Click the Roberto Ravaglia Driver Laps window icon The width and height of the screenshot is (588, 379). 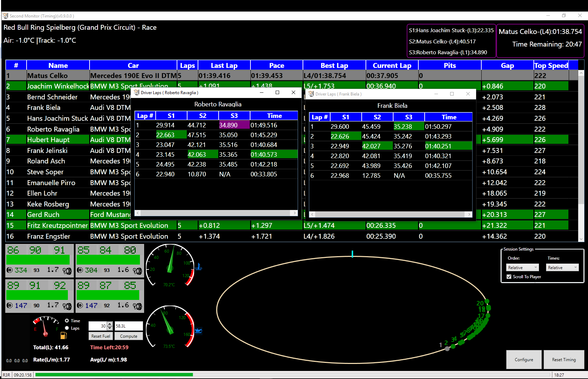click(x=137, y=92)
